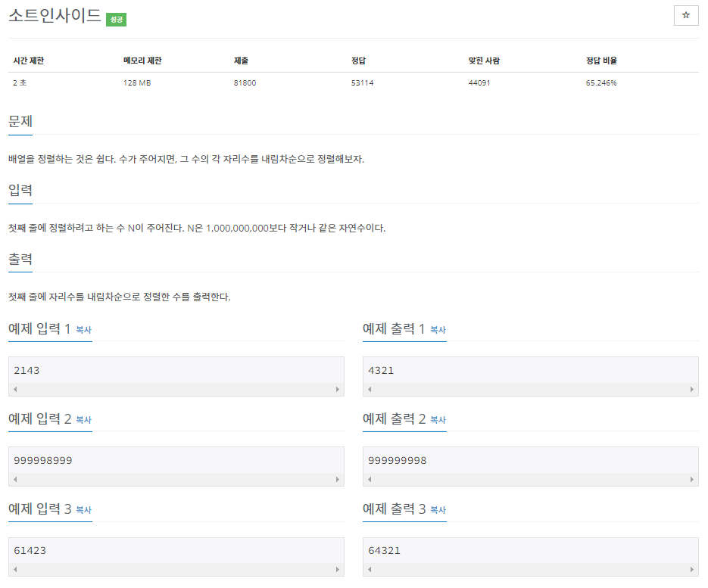Click the ratio value 65.246%
This screenshot has width=708, height=588.
click(x=601, y=83)
